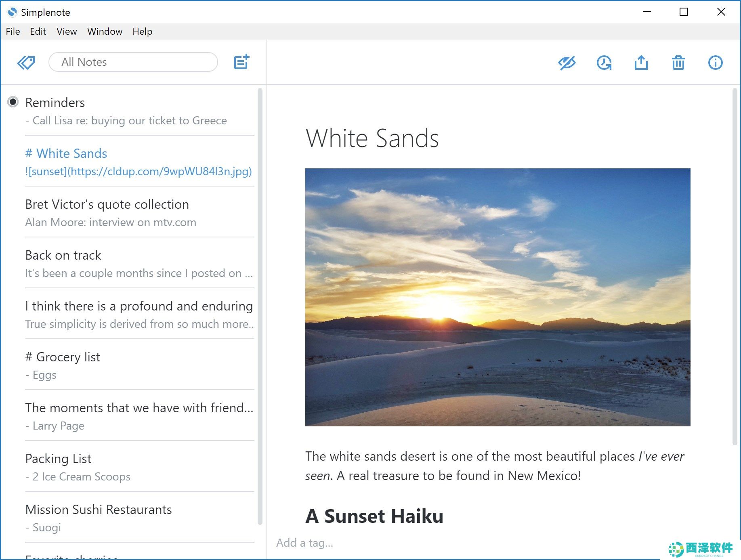Open note revision history clock icon
The height and width of the screenshot is (560, 741).
604,63
